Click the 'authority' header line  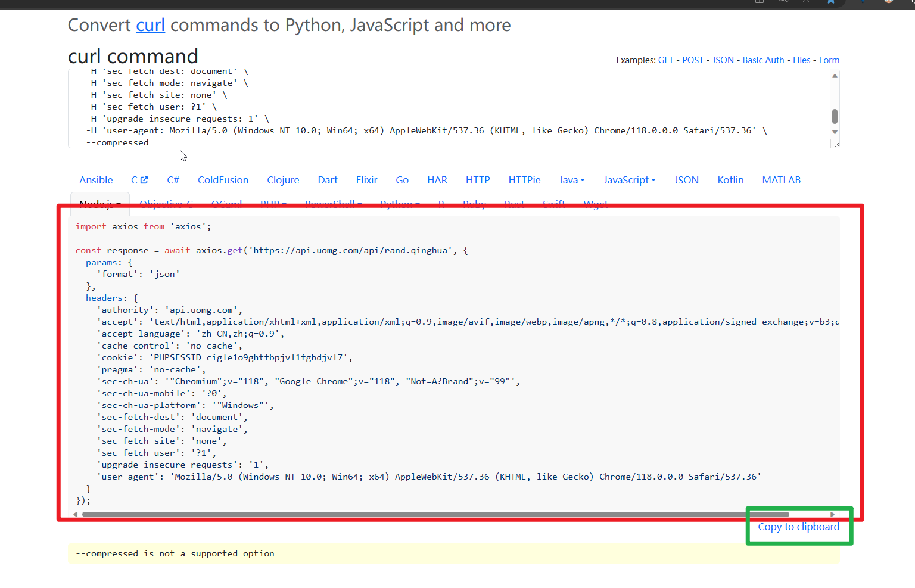tap(170, 310)
